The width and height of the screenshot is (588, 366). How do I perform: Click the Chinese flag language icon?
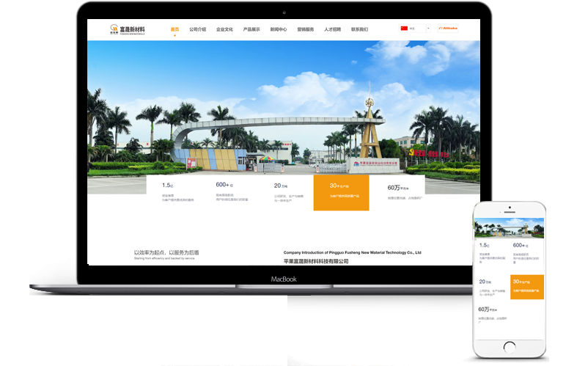click(404, 28)
